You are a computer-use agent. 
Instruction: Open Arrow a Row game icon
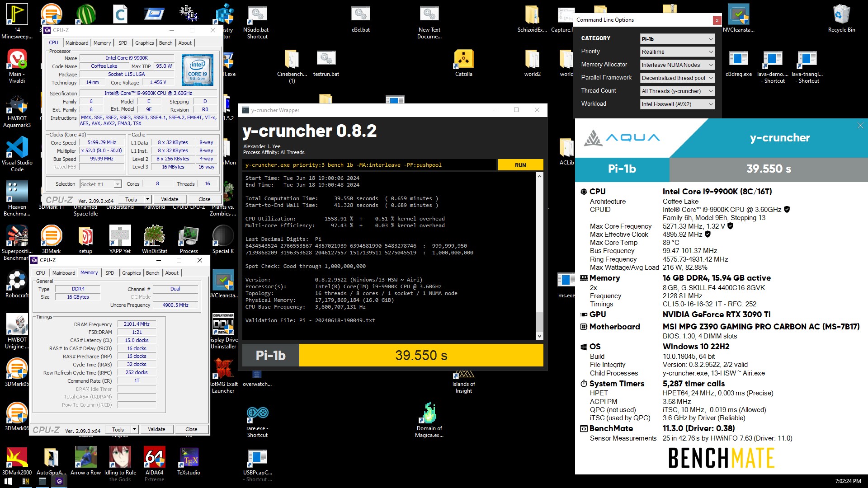[85, 461]
